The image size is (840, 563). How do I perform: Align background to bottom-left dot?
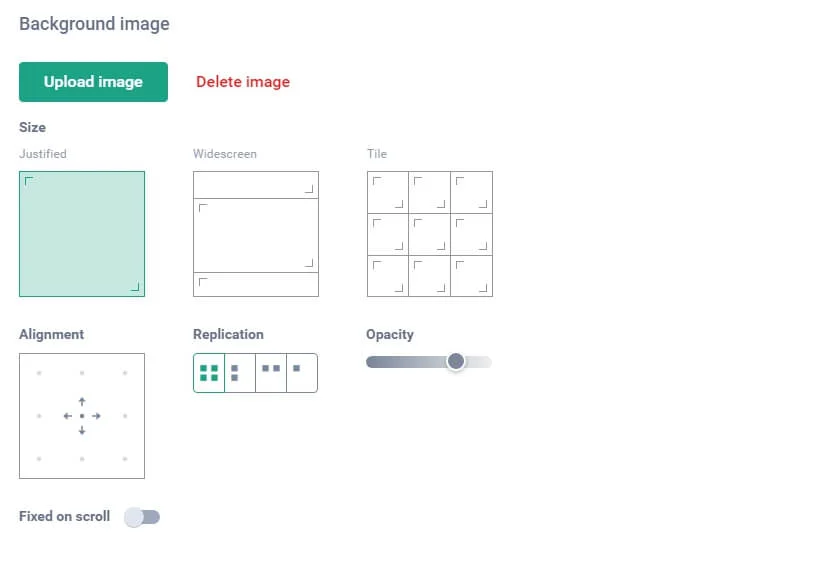click(39, 459)
